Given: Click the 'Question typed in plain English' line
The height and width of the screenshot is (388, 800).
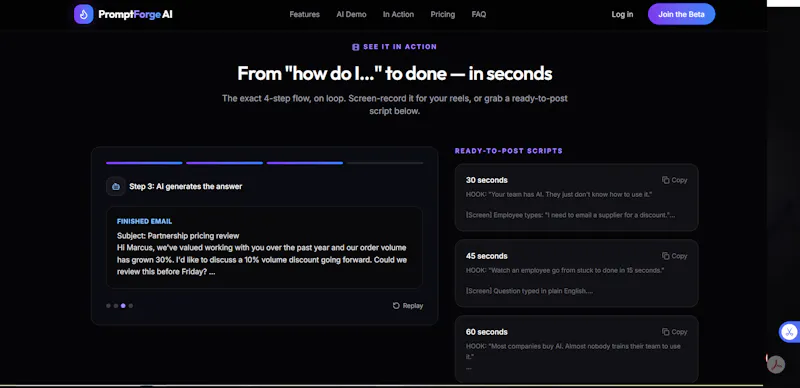Looking at the screenshot, I should (530, 291).
